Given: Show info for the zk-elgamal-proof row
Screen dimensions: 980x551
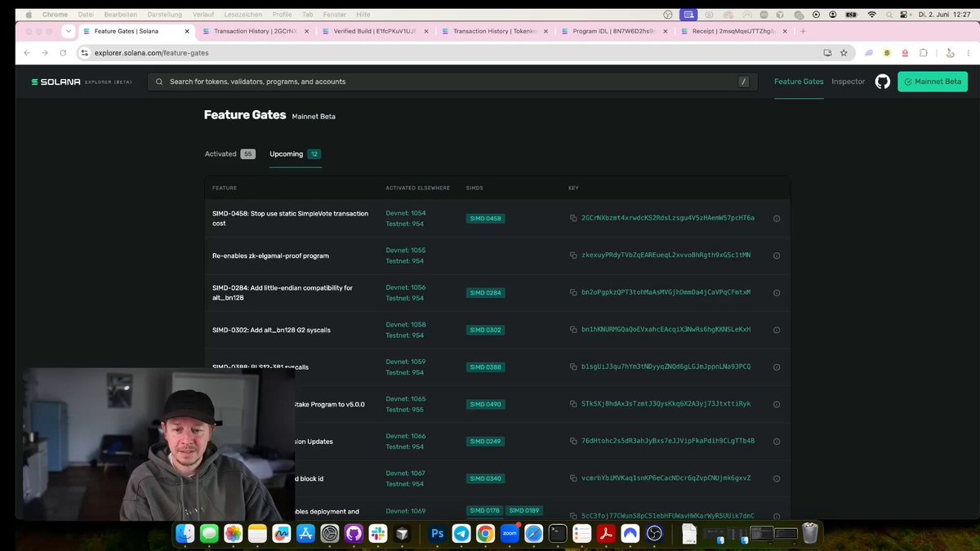Looking at the screenshot, I should coord(777,256).
